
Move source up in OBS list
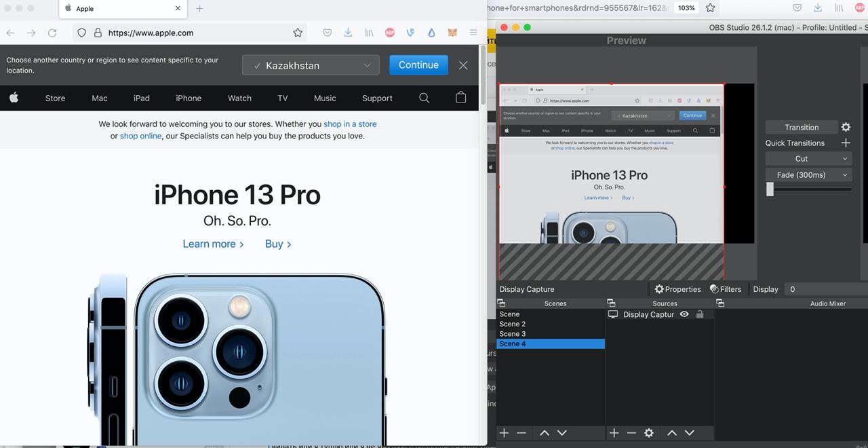point(672,433)
